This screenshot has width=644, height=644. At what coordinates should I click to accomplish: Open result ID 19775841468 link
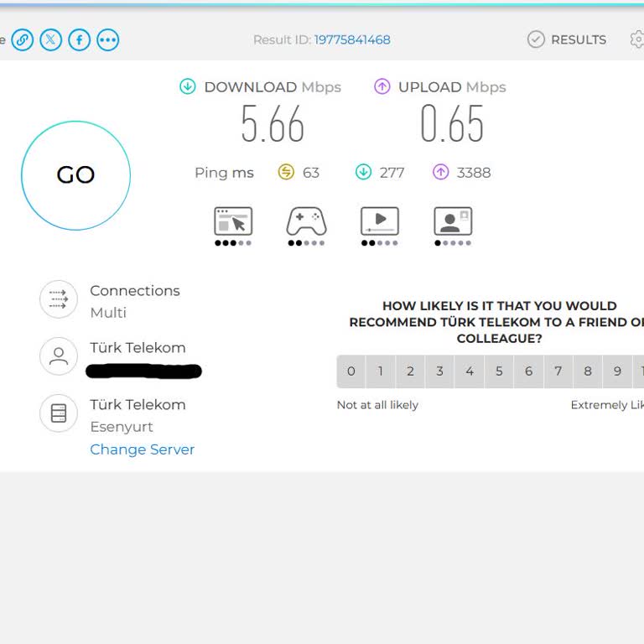pos(352,40)
